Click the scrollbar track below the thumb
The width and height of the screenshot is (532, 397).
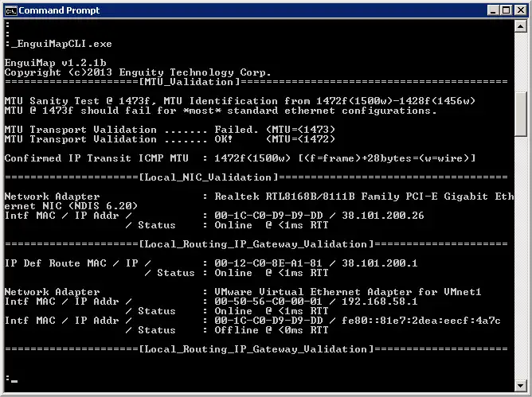click(x=521, y=263)
